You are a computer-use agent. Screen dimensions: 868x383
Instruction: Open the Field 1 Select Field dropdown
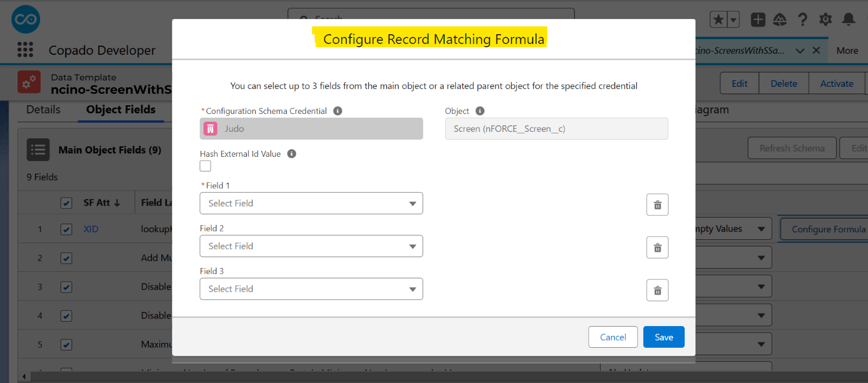point(311,203)
